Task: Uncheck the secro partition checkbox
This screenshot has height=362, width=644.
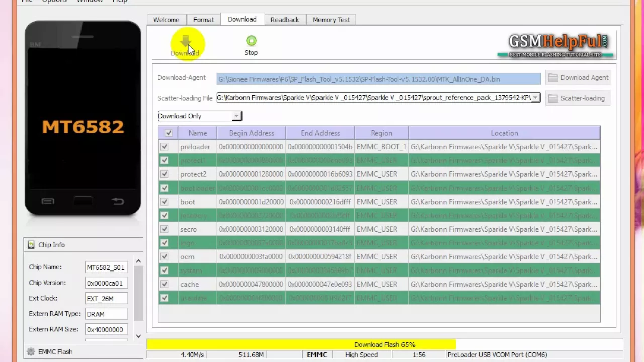Action: 164,229
